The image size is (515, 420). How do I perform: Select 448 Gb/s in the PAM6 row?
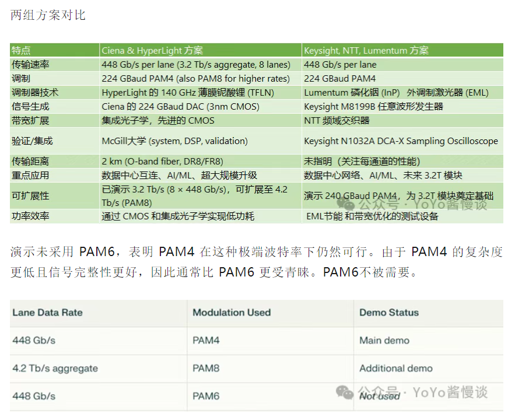point(34,396)
